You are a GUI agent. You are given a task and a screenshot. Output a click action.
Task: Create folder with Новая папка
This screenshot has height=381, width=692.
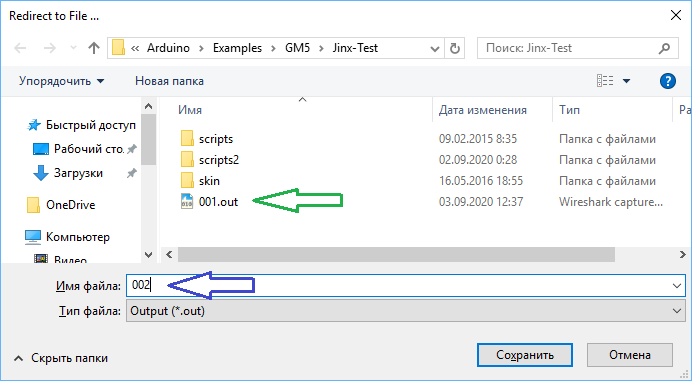coord(169,81)
